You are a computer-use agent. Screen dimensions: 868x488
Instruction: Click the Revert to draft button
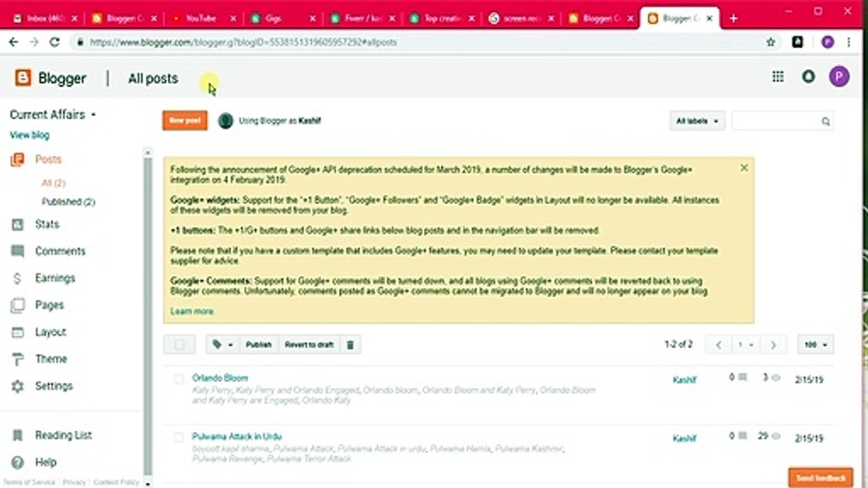point(309,345)
